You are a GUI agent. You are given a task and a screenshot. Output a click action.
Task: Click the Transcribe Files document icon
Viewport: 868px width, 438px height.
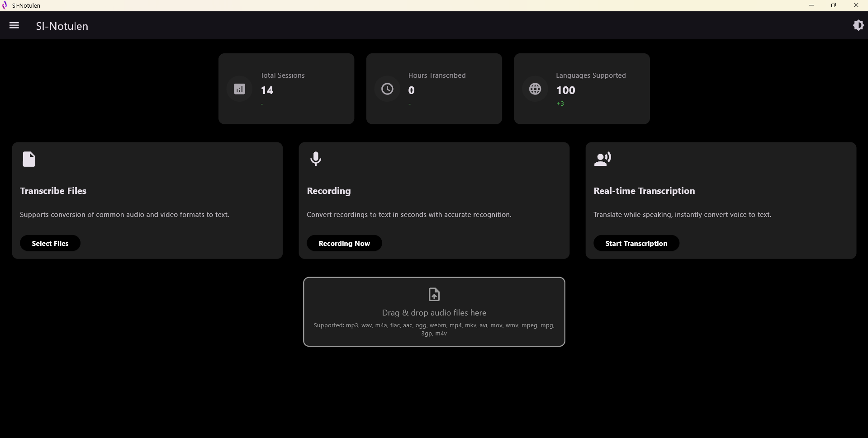coord(29,159)
